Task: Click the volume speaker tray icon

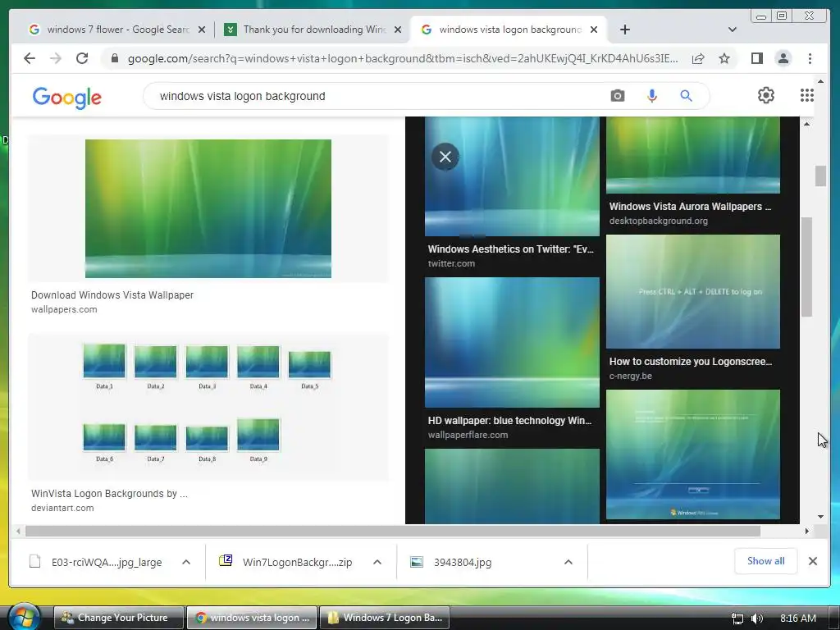Action: tap(756, 619)
